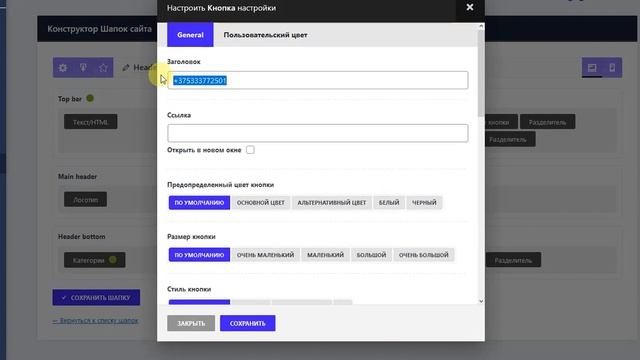This screenshot has width=640, height=360.
Task: Switch to mobile view icon
Action: [x=612, y=68]
